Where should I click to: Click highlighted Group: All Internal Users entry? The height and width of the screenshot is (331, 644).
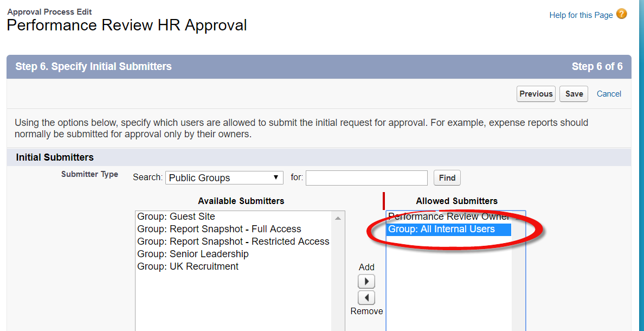pos(441,229)
